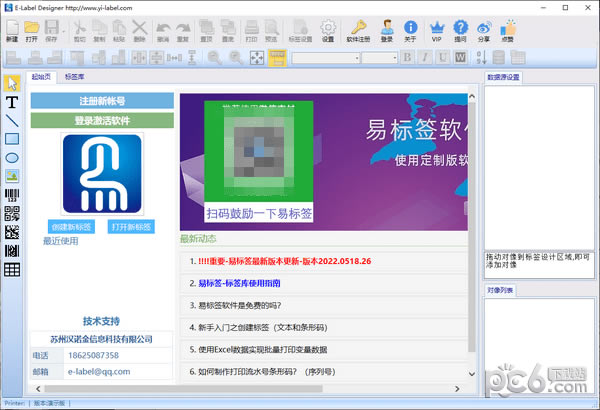Open 软件注册 key icon
Viewport: 600px width, 410px height.
pyautogui.click(x=358, y=31)
